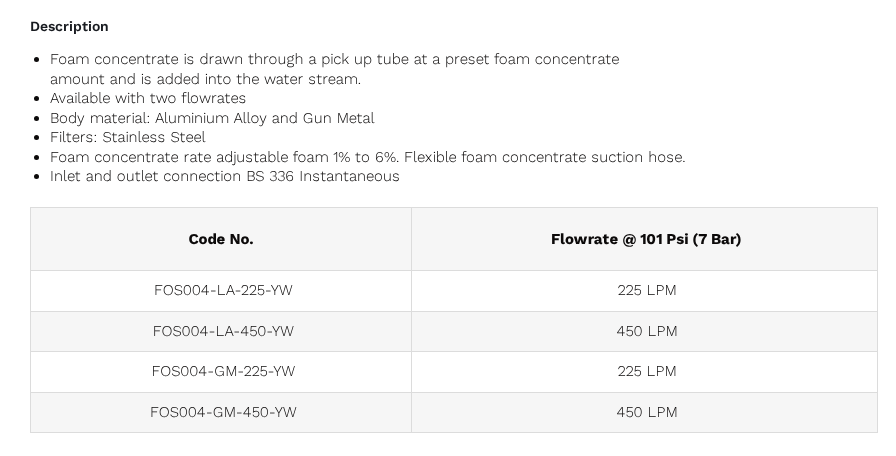Image resolution: width=896 pixels, height=456 pixels.
Task: Click the 'Available with two flowrates' bullet
Action: click(148, 98)
